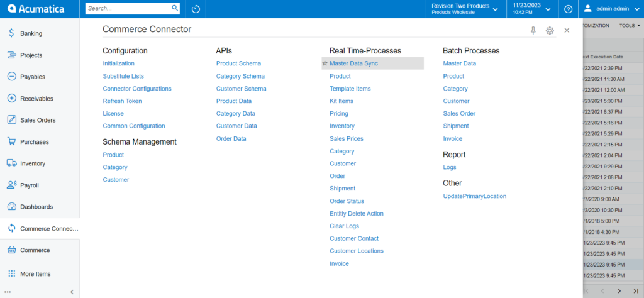Click the search magnifier icon

pos(175,8)
